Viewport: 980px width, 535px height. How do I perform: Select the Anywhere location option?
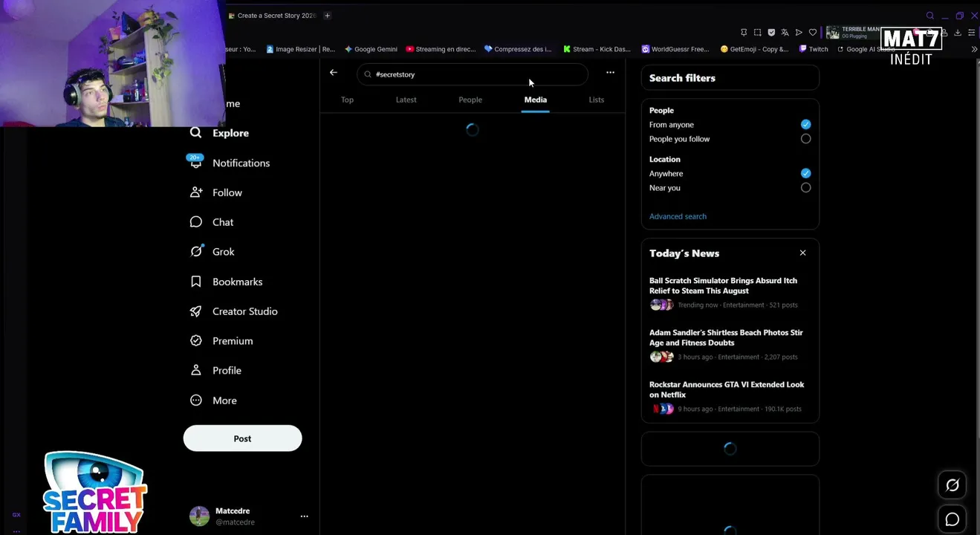(805, 173)
